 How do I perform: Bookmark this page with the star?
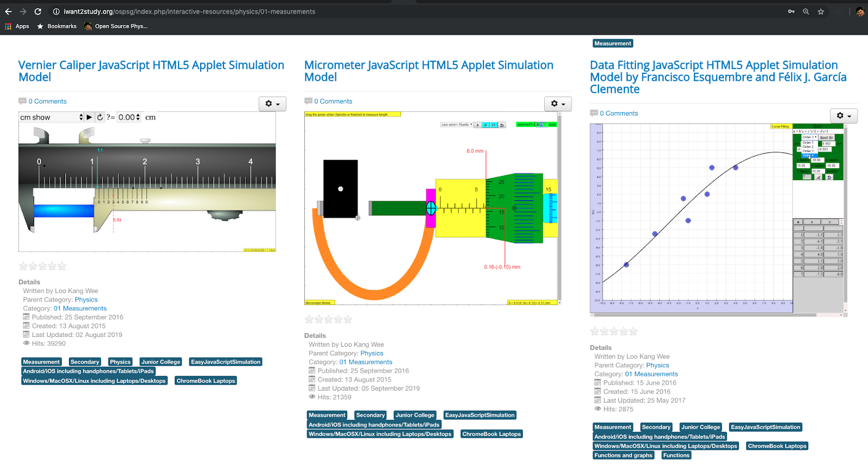821,11
